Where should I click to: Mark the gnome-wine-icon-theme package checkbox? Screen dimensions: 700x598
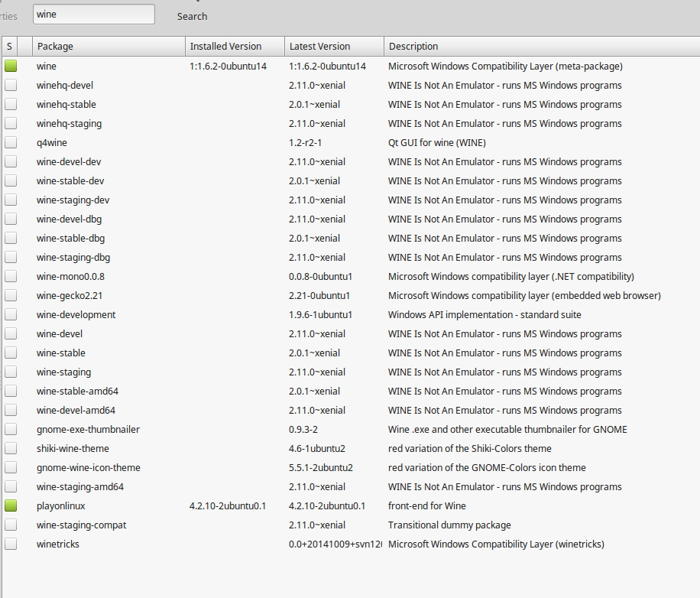[x=11, y=467]
